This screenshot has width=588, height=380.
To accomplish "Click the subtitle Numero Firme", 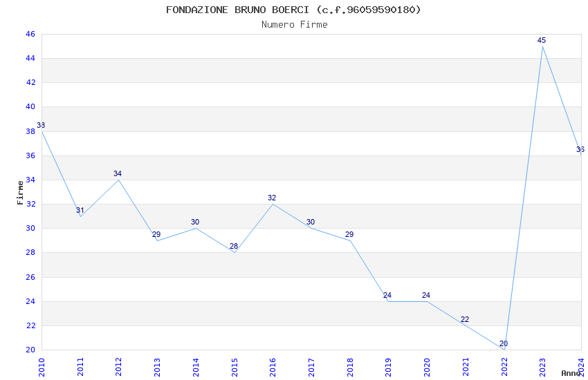I will 295,25.
